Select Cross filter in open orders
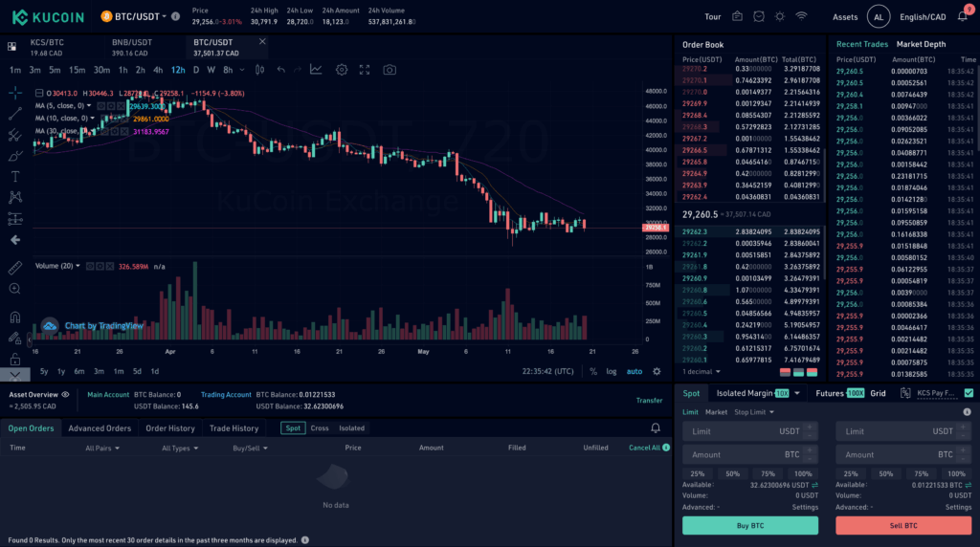The width and height of the screenshot is (980, 547). point(320,428)
